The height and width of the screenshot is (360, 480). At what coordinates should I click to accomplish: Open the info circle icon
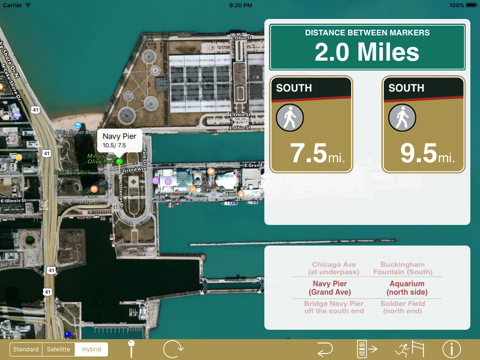point(451,349)
